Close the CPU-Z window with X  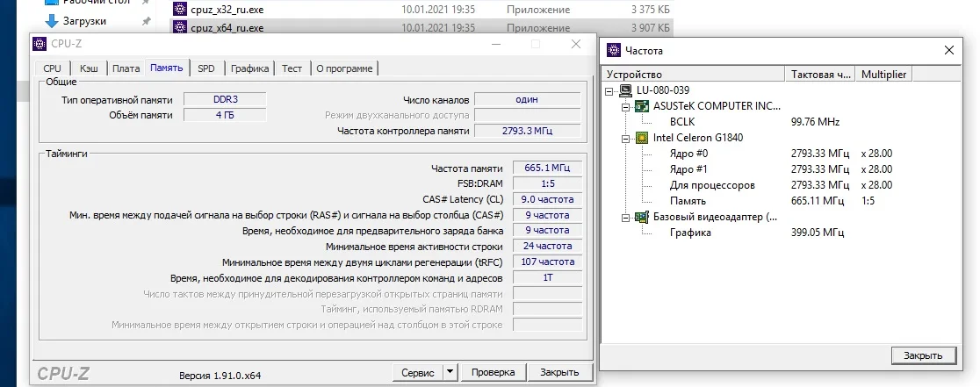(576, 44)
